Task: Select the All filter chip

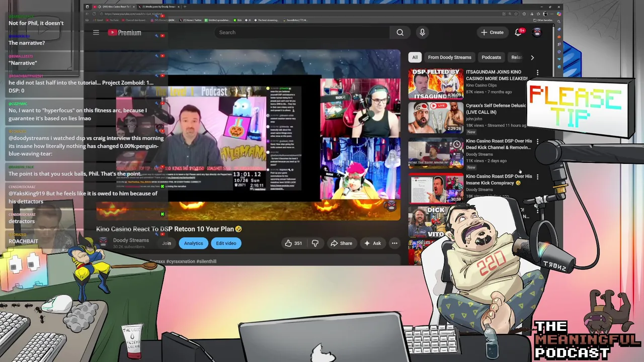Action: click(x=415, y=57)
